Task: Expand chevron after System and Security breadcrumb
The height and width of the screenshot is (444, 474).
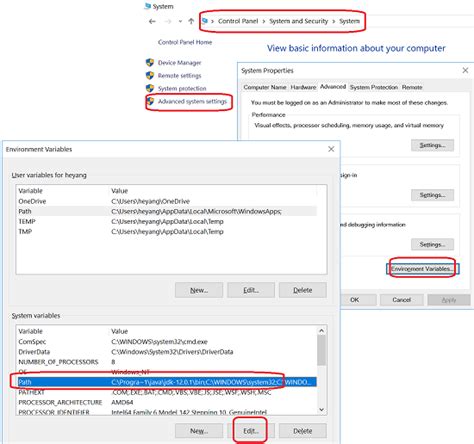Action: (334, 21)
